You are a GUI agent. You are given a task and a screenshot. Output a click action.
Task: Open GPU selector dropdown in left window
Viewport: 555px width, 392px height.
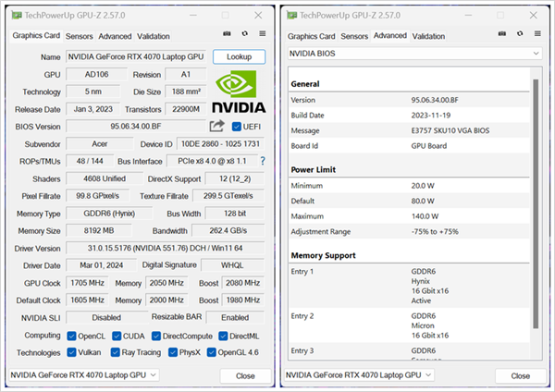pos(85,374)
